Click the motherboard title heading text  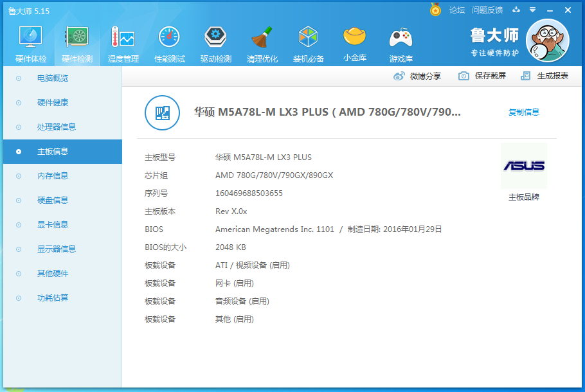coord(327,112)
